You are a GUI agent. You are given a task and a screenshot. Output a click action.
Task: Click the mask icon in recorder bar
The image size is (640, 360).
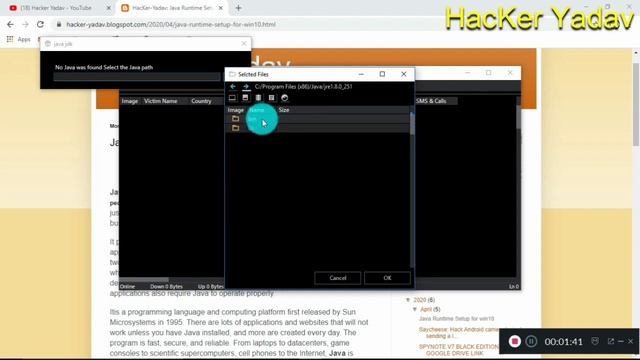pos(595,341)
